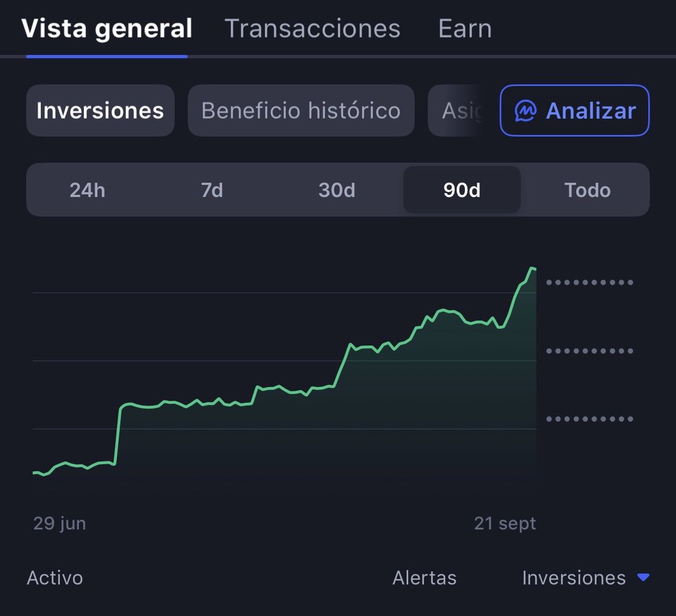Viewport: 676px width, 616px height.
Task: Reveal hidden top axis value dots
Action: click(590, 283)
